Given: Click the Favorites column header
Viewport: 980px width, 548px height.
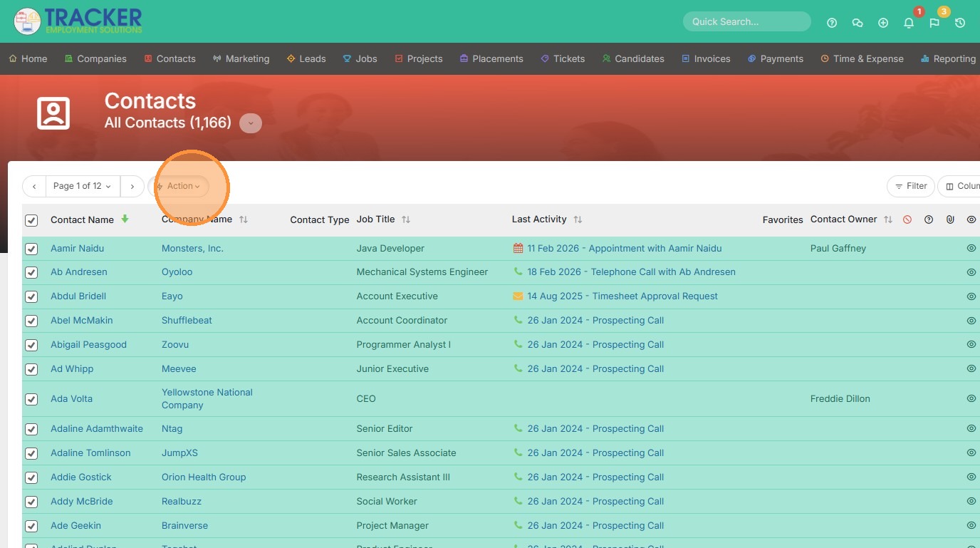Looking at the screenshot, I should pyautogui.click(x=783, y=220).
